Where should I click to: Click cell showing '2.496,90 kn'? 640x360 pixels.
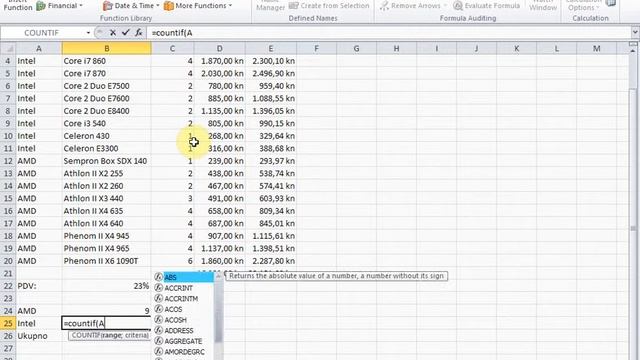(271, 73)
